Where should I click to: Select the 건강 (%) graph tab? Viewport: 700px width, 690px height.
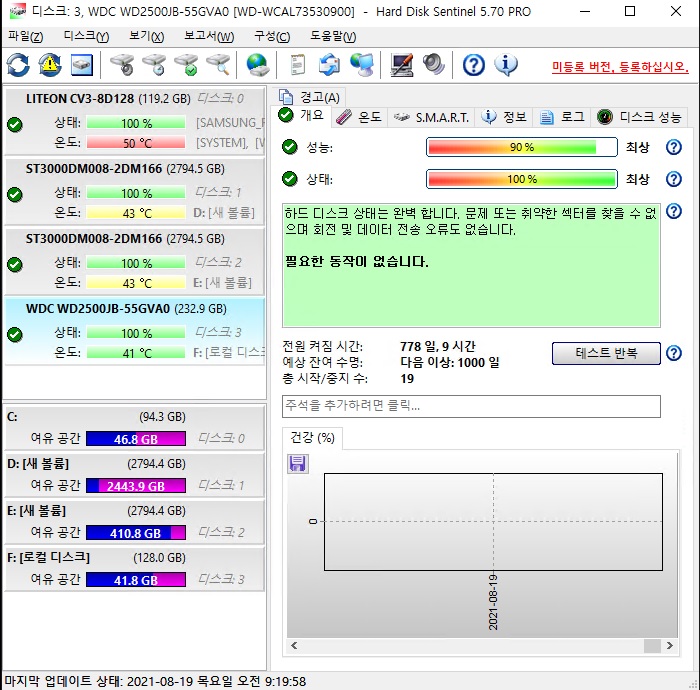[312, 438]
